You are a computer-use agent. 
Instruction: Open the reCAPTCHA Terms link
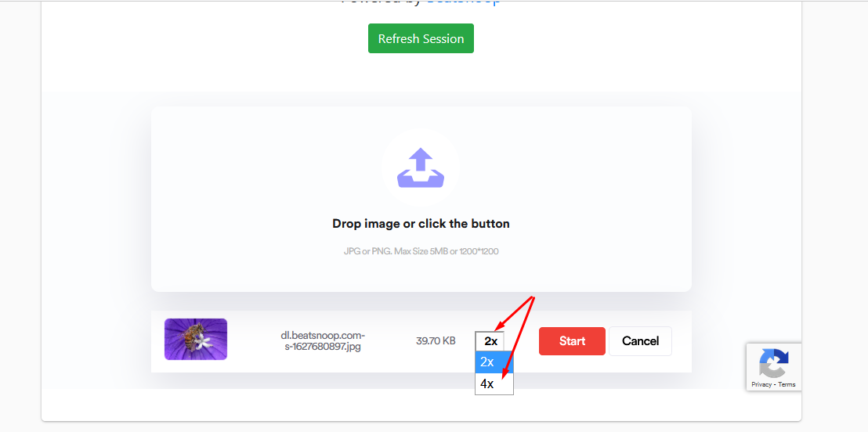point(787,384)
